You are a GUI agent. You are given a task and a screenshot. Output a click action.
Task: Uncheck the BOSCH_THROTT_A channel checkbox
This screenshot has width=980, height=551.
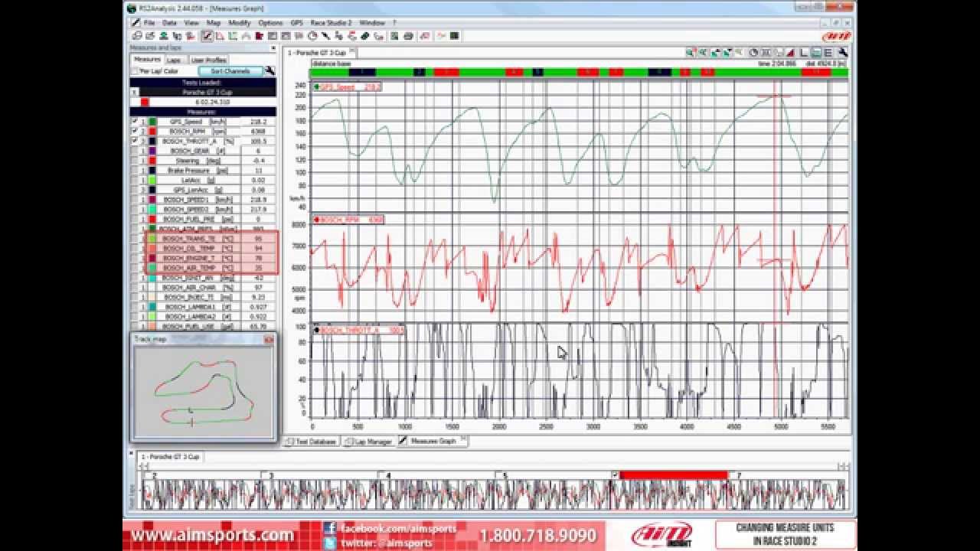point(135,142)
